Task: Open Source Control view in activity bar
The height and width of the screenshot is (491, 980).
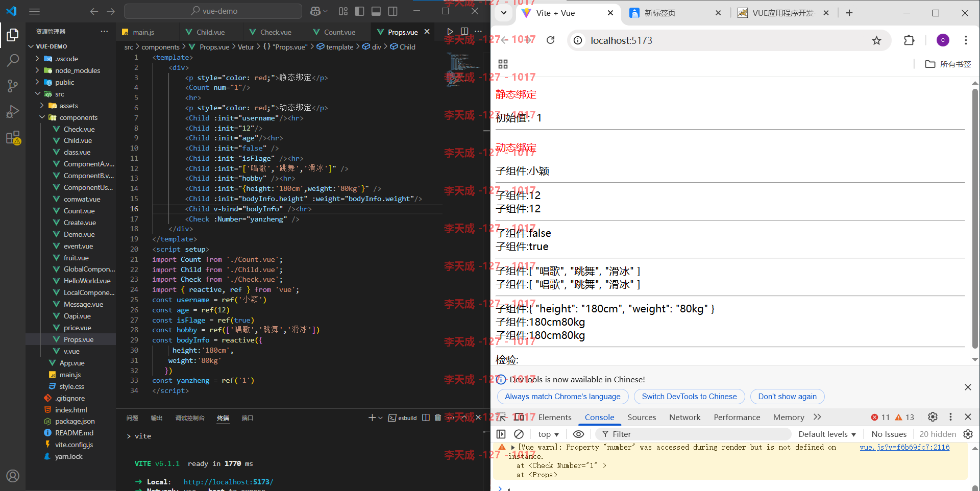Action: [x=13, y=86]
